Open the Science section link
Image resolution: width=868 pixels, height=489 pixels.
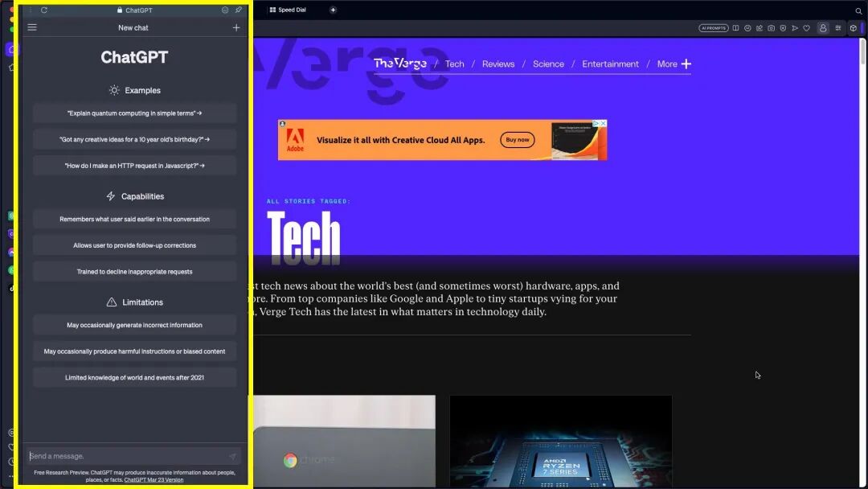[x=548, y=64]
